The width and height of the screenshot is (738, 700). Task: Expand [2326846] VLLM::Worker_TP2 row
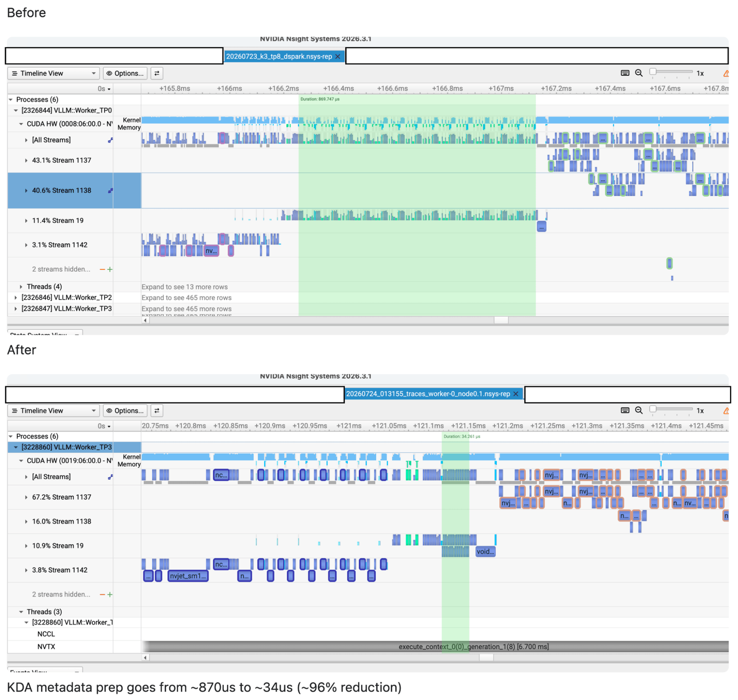tap(16, 298)
